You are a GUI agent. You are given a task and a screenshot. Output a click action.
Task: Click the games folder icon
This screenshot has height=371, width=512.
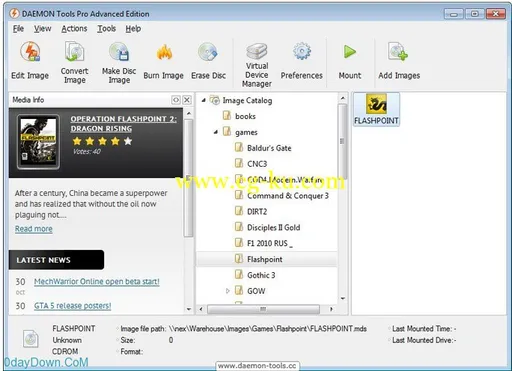[227, 132]
